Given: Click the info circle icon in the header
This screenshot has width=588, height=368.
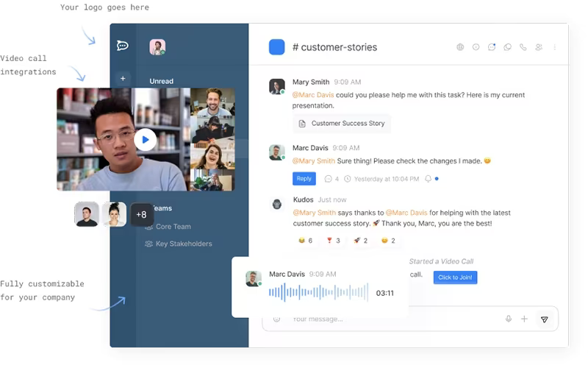Looking at the screenshot, I should click(476, 47).
